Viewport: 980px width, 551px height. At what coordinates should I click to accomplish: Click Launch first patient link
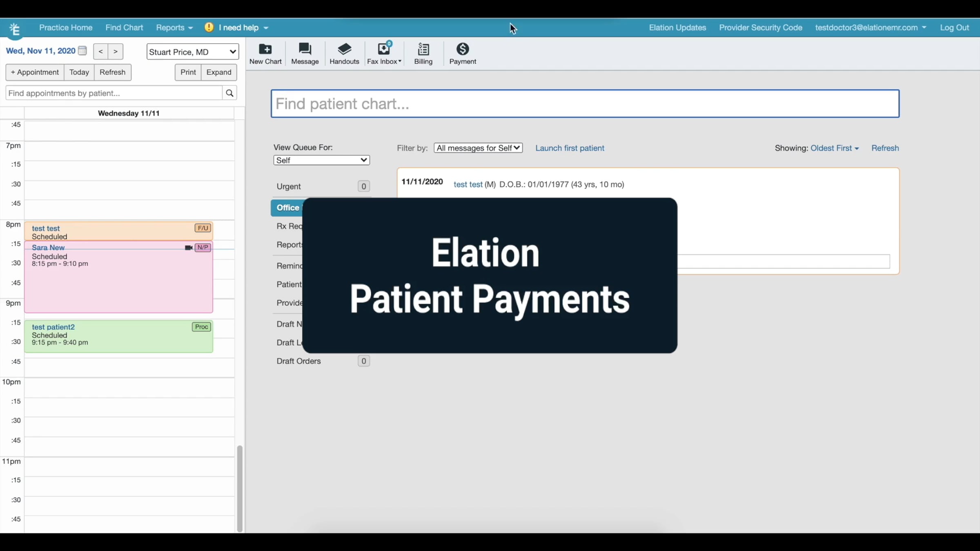tap(570, 148)
